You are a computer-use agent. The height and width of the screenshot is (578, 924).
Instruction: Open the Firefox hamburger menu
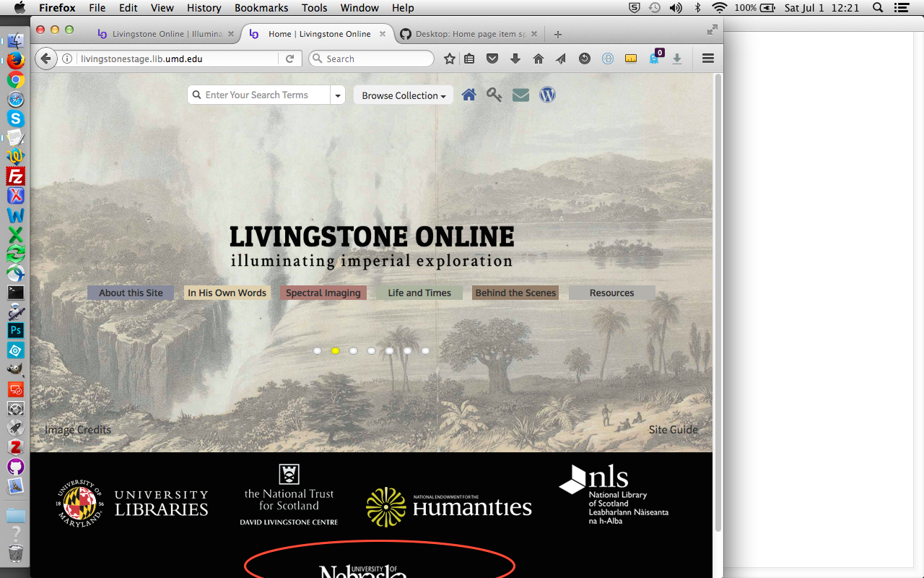click(x=708, y=59)
